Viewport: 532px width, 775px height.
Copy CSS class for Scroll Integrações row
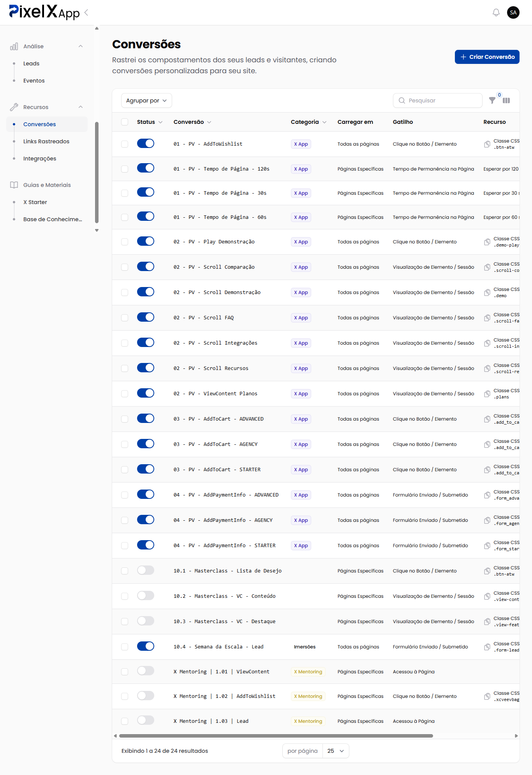[x=487, y=343]
